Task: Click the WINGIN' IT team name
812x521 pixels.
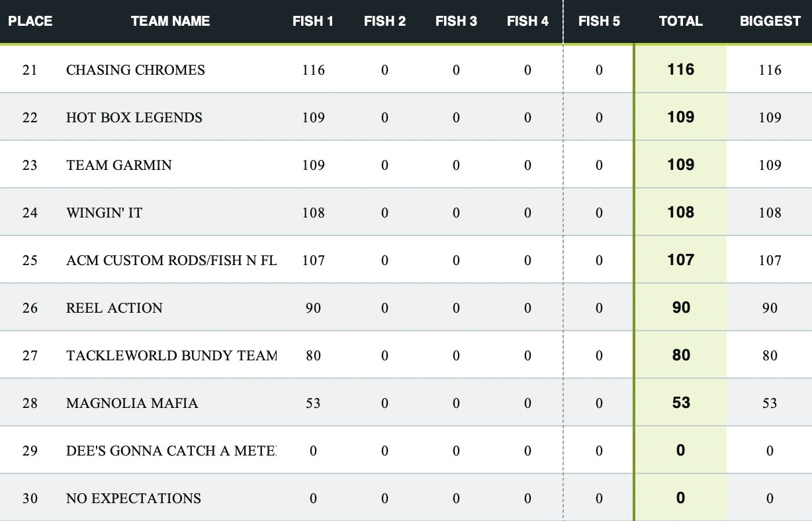Action: click(104, 213)
